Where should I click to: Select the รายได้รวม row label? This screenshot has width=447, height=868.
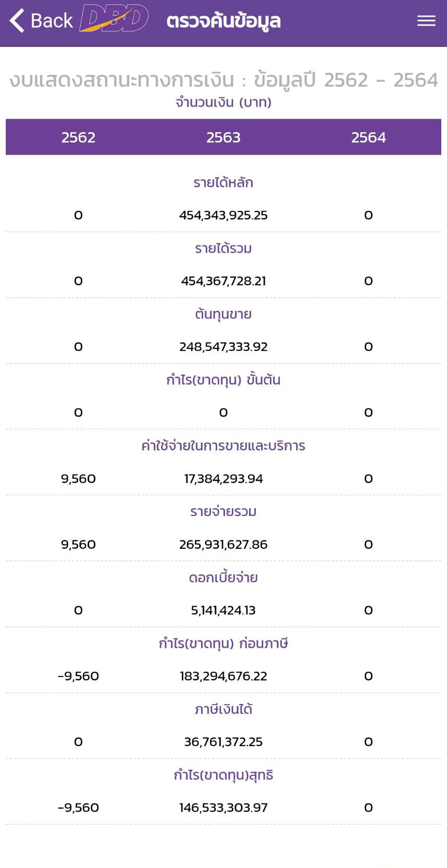(x=223, y=248)
